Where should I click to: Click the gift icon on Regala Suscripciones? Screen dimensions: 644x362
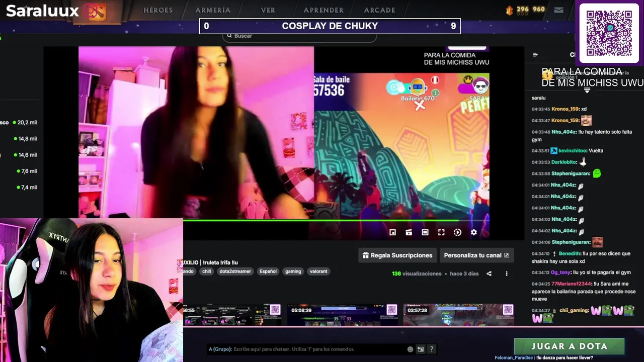(x=366, y=255)
